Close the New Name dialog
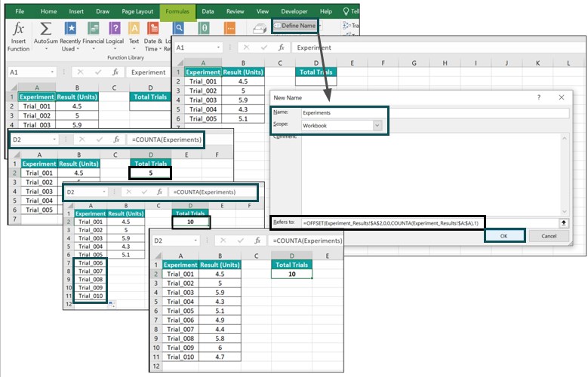Screen dimensions: 588x377 coord(562,97)
